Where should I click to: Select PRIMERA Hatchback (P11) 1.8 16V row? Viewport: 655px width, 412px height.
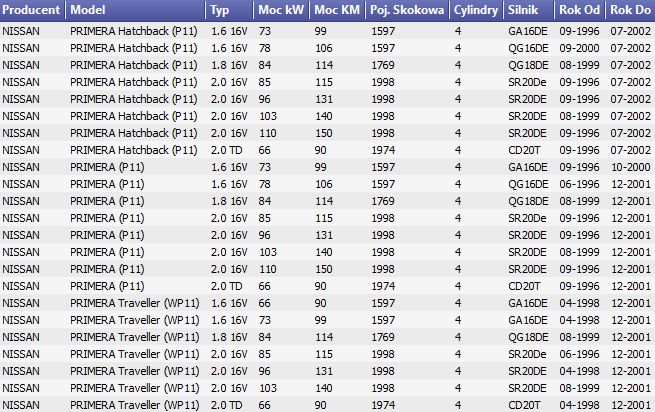[328, 65]
